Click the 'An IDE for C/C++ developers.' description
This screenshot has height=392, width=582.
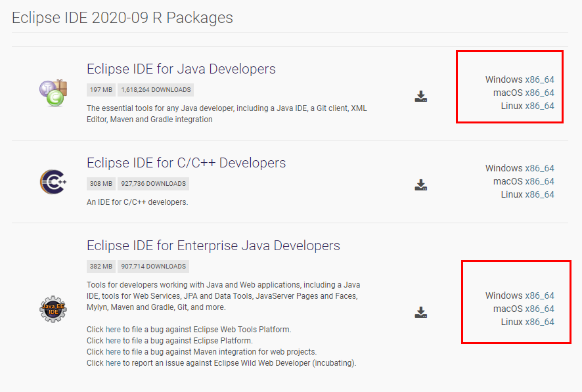pos(137,202)
